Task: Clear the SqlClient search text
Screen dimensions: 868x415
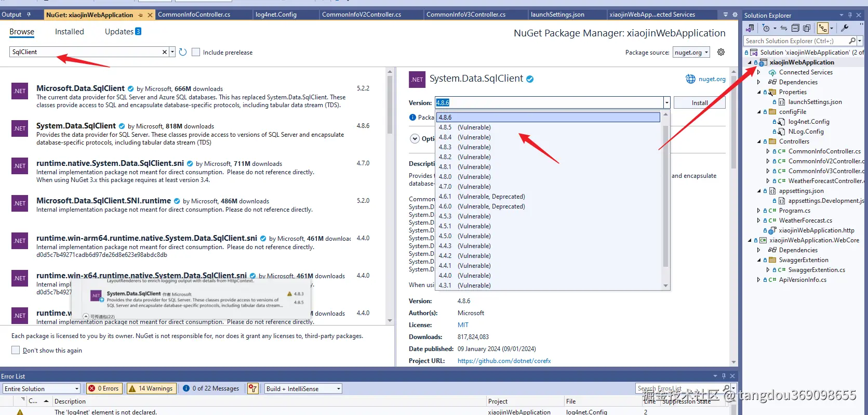Action: pos(165,52)
